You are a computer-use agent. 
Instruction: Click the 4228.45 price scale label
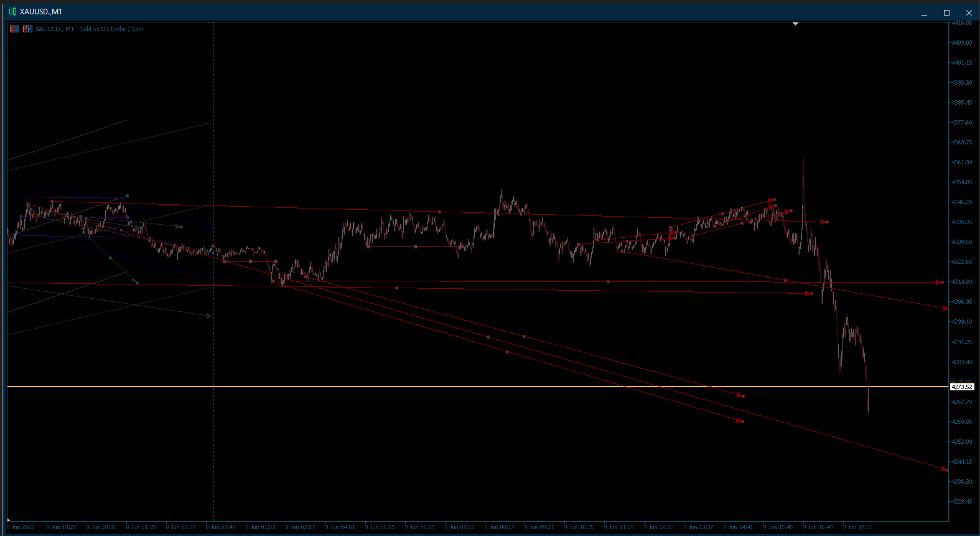point(961,502)
